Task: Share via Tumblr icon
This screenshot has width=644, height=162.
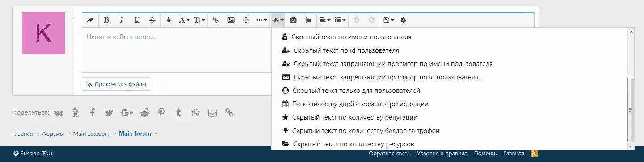Action: 179,113
